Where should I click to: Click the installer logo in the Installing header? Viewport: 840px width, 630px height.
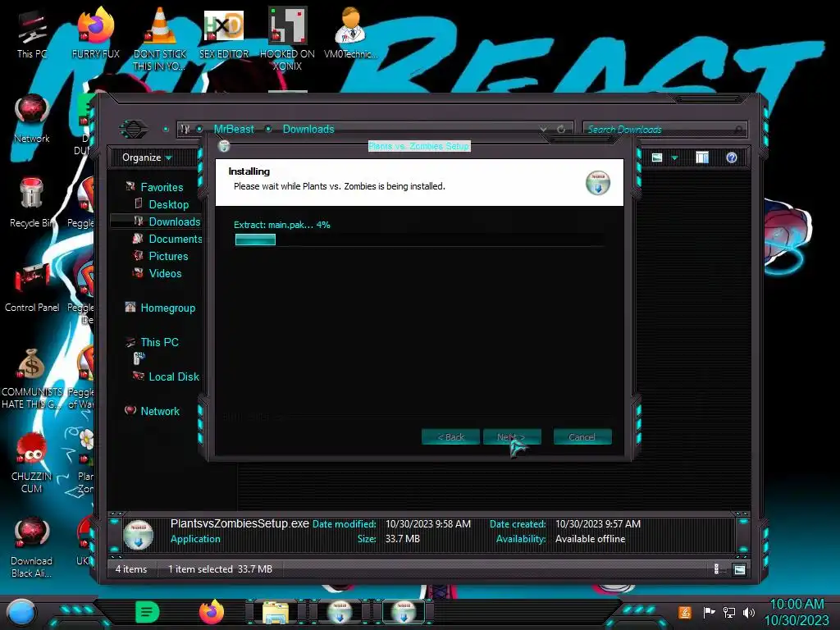(x=598, y=183)
